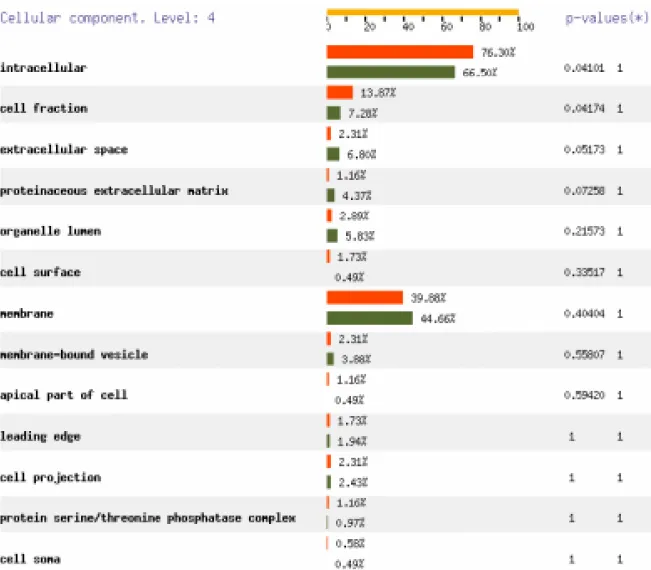Click the green bar for cell fraction
This screenshot has height=570, width=651.
[334, 113]
